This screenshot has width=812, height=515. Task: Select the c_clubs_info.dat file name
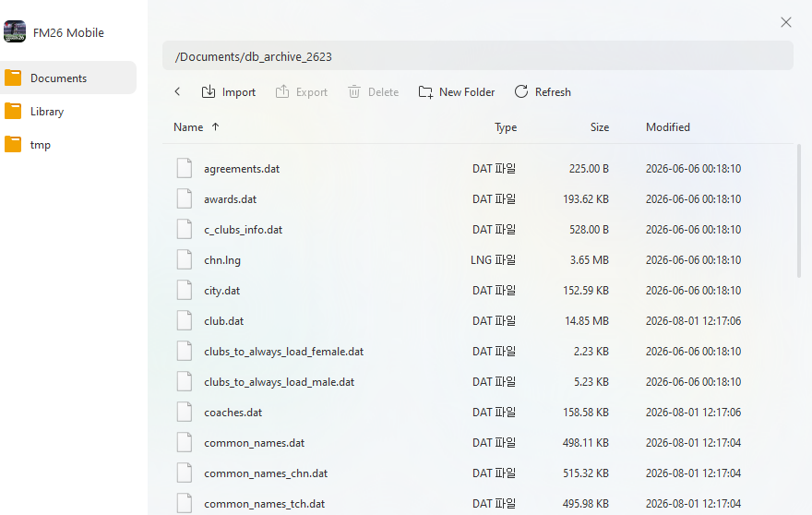(x=243, y=230)
